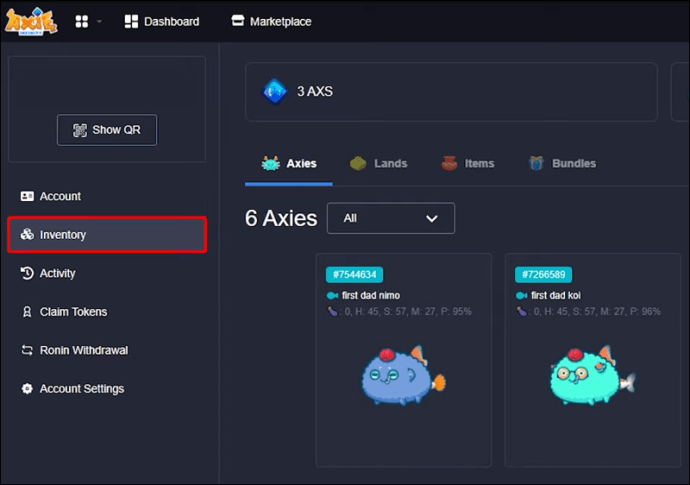Image resolution: width=690 pixels, height=485 pixels.
Task: Click the Items tab pot icon
Action: pos(449,163)
